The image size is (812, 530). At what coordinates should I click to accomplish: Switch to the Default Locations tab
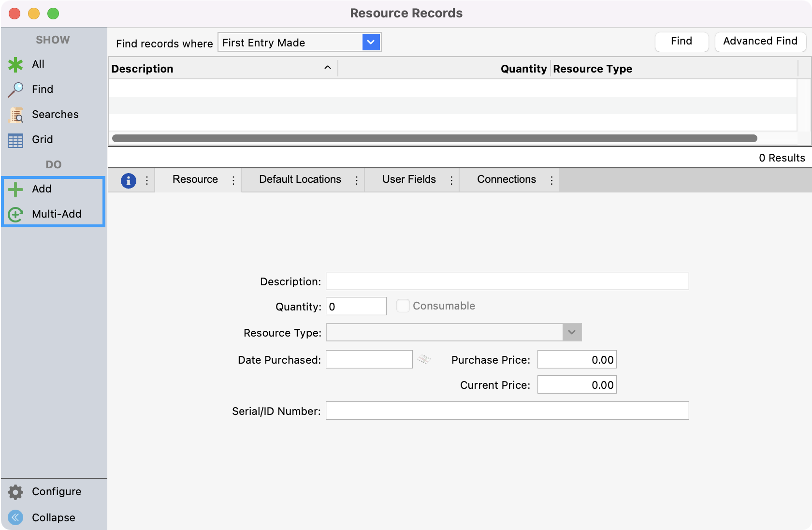tap(300, 179)
